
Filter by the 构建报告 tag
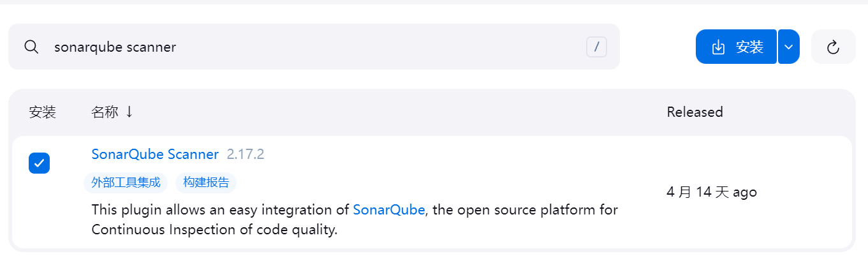point(206,183)
